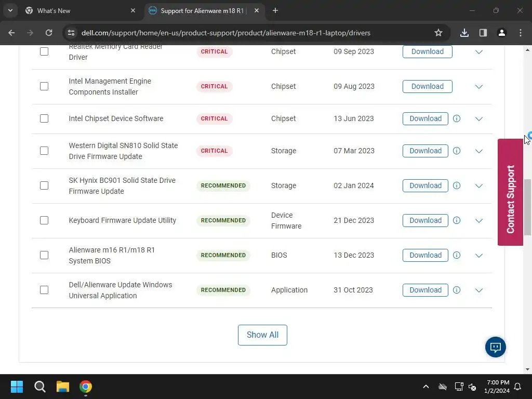
Task: Download Alienware m16 R1/m18 R1 BIOS
Action: tap(425, 255)
